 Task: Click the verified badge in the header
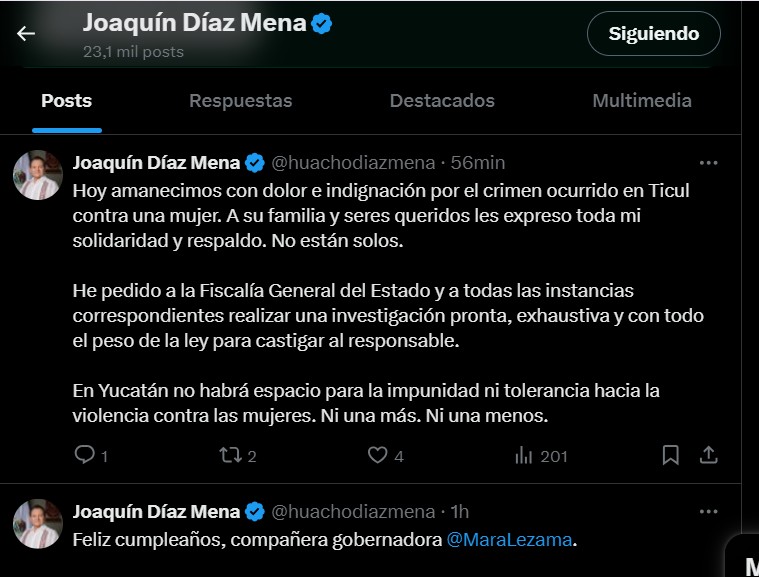pyautogui.click(x=322, y=23)
